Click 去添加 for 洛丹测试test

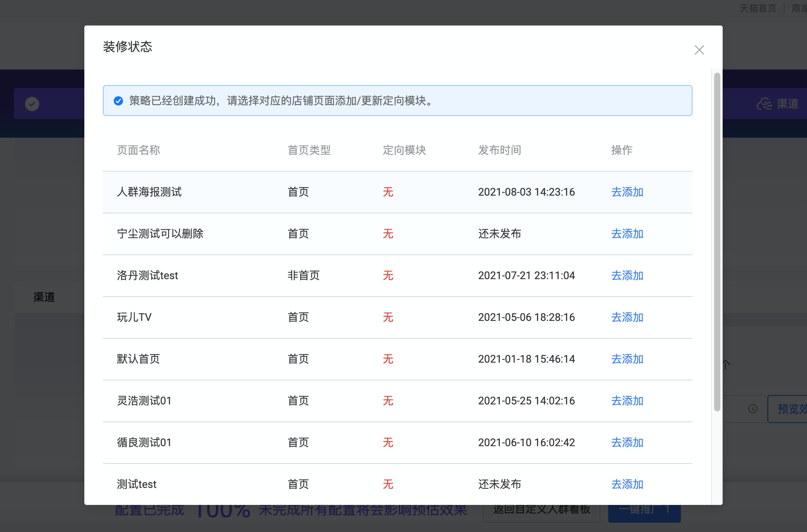click(627, 276)
